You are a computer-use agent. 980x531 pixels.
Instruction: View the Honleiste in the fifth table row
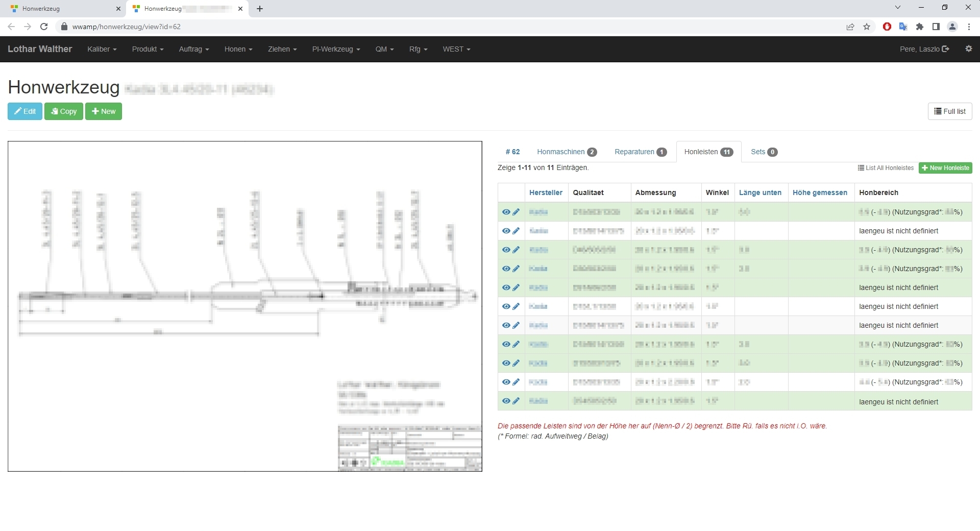506,287
